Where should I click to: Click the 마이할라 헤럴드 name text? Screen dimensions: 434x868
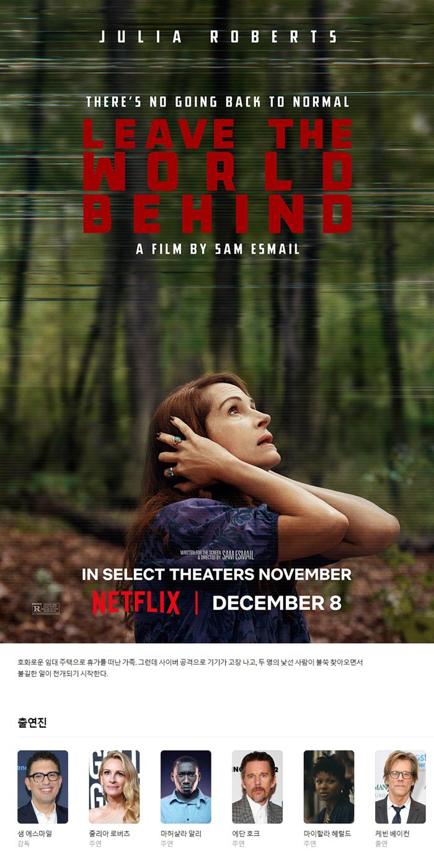point(327,834)
